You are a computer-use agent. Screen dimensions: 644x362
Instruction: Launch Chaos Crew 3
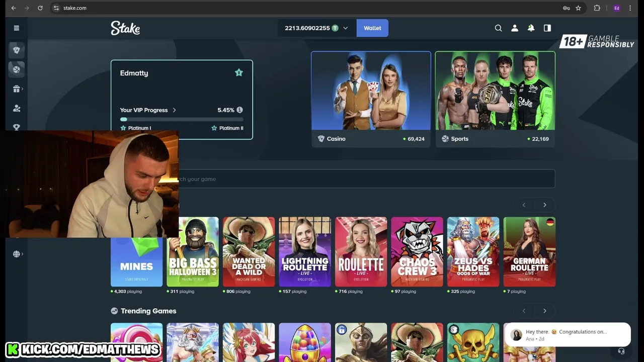(x=417, y=252)
